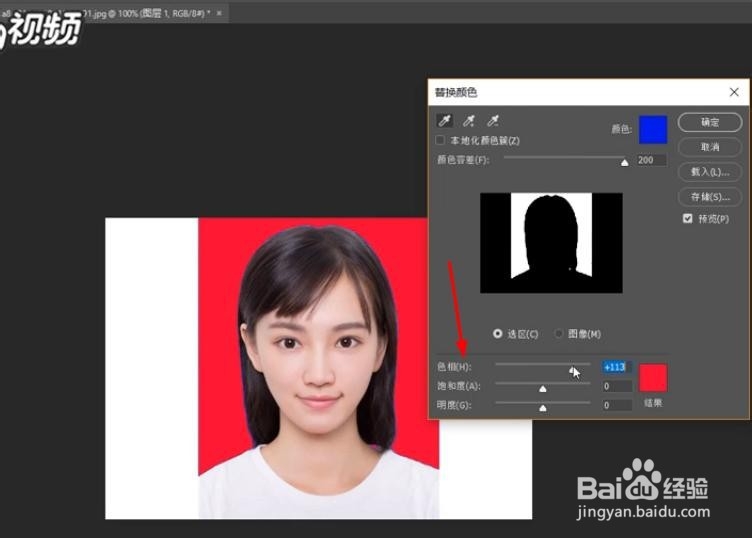Click the hue slider handle

click(x=572, y=370)
